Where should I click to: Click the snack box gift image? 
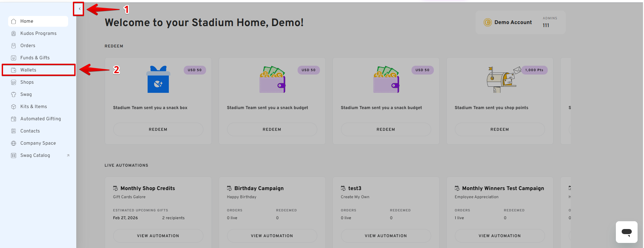[158, 80]
